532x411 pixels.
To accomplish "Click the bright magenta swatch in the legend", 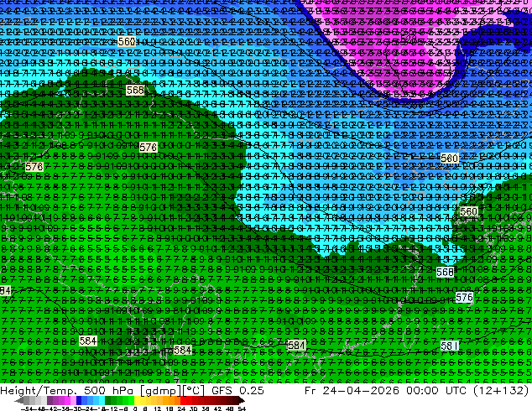I will 67,400.
